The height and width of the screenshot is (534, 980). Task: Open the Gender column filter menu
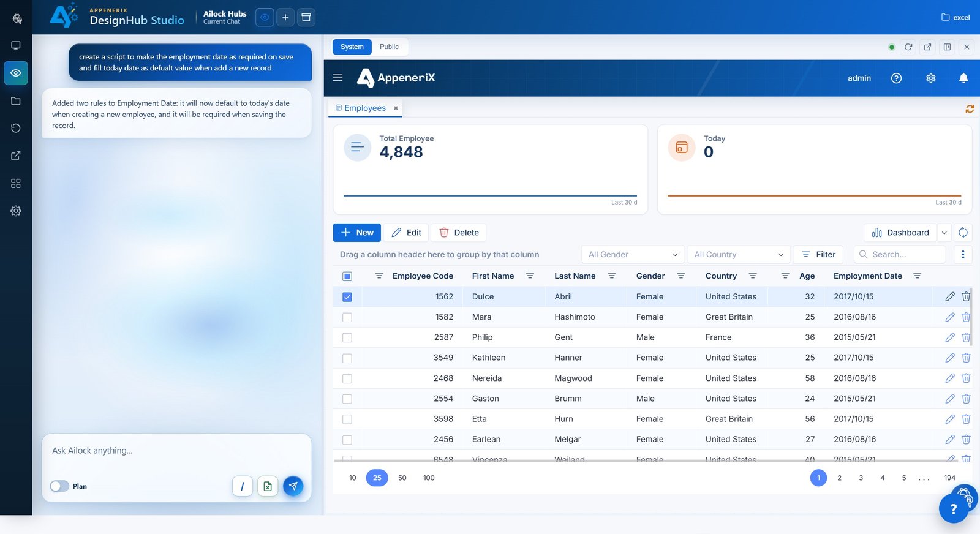pos(681,276)
